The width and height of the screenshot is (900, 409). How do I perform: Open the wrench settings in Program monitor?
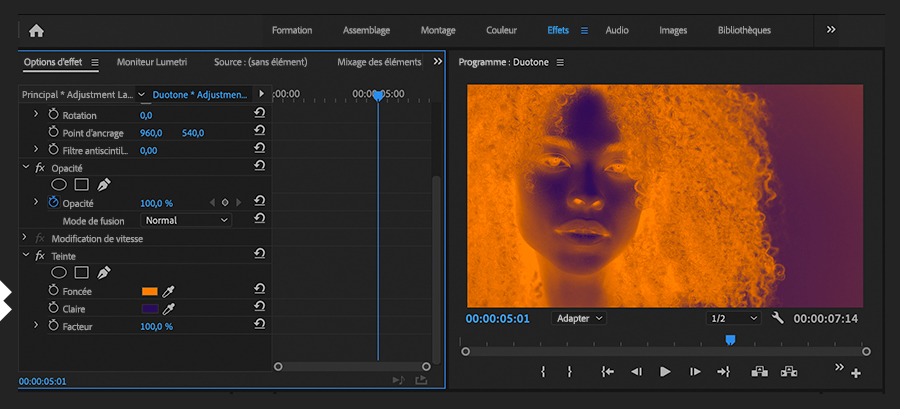[778, 318]
